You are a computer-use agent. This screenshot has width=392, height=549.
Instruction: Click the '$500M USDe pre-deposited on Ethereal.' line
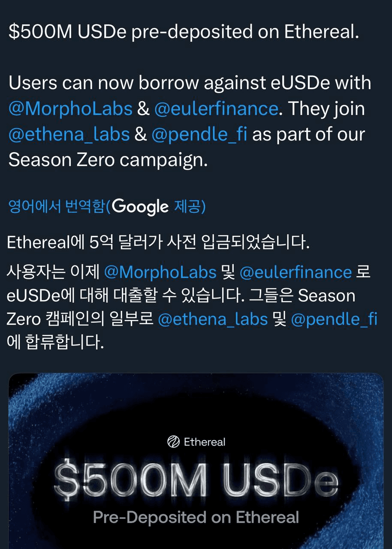[184, 33]
